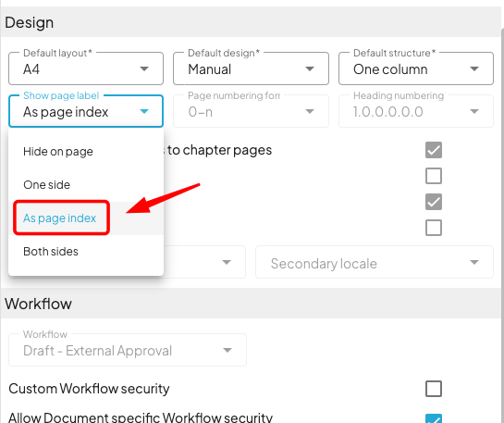Click the Secondary locale field
Viewport: 504px width, 423px height.
coord(375,262)
